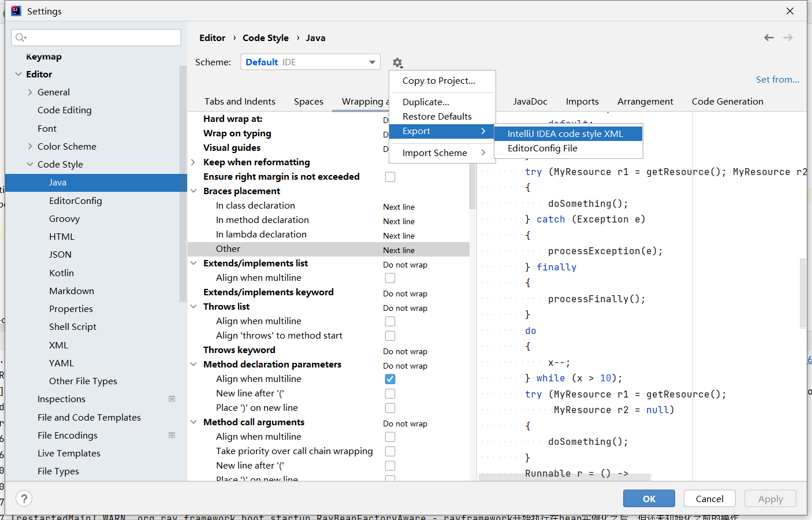Viewport: 812px width, 520px height.
Task: Open the Code Generation tab
Action: 728,101
